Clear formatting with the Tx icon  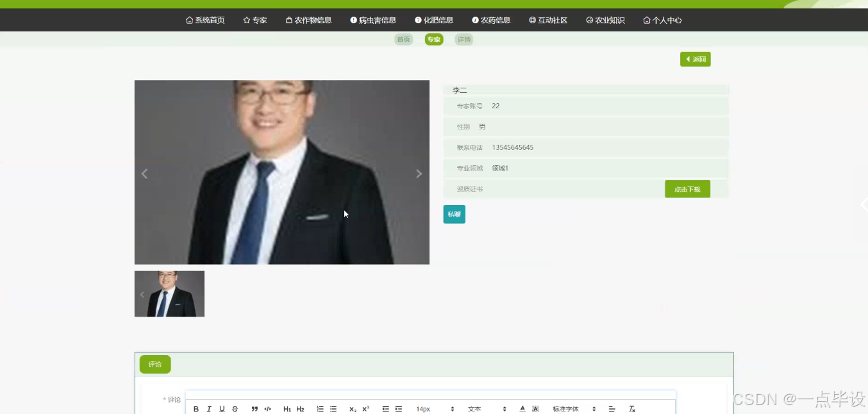click(631, 409)
